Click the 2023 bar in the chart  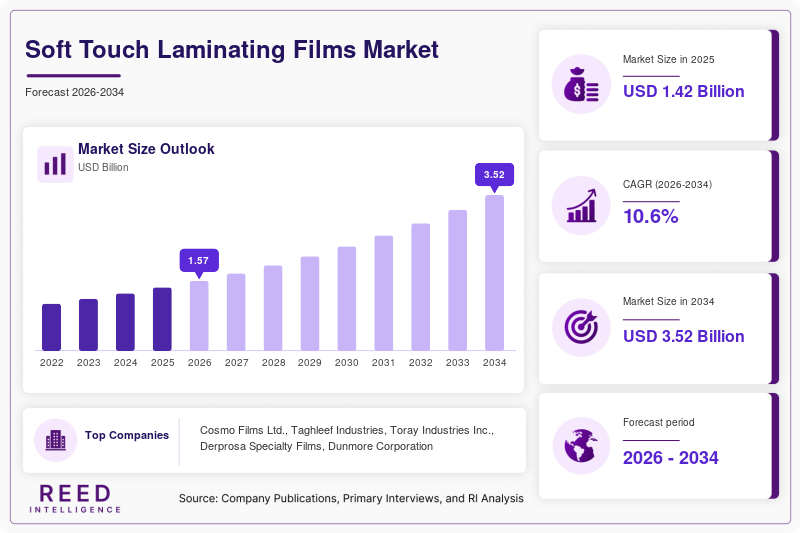coord(88,325)
